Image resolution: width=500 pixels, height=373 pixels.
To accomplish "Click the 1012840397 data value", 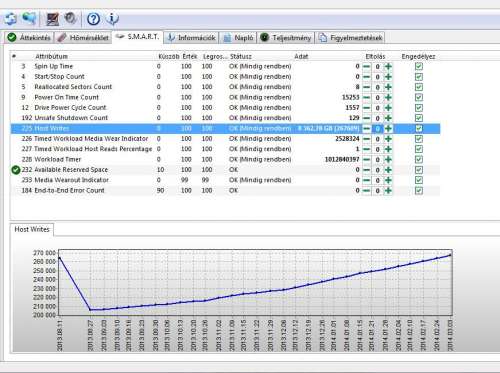I will pyautogui.click(x=342, y=159).
